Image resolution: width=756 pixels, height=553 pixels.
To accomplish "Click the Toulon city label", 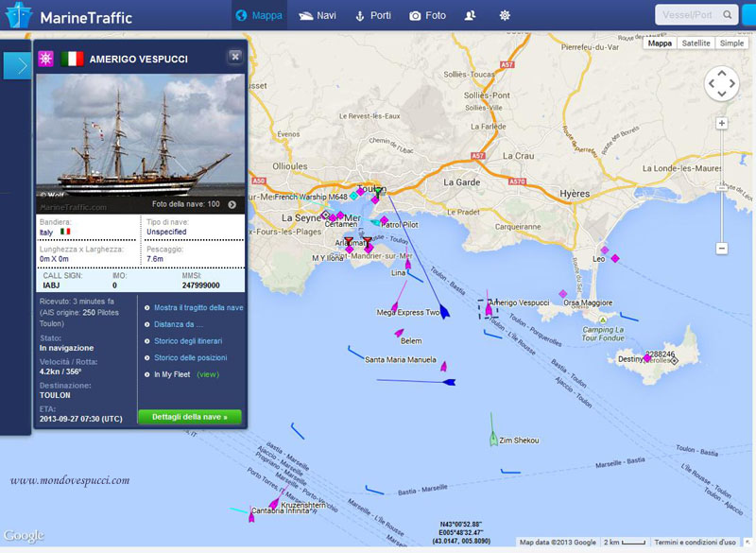I will [x=371, y=188].
